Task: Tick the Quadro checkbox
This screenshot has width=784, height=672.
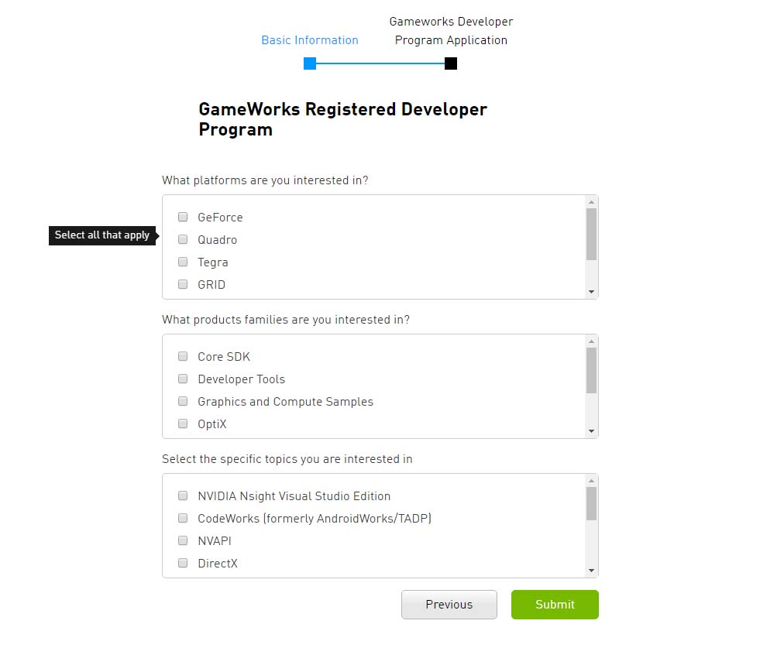Action: tap(183, 239)
